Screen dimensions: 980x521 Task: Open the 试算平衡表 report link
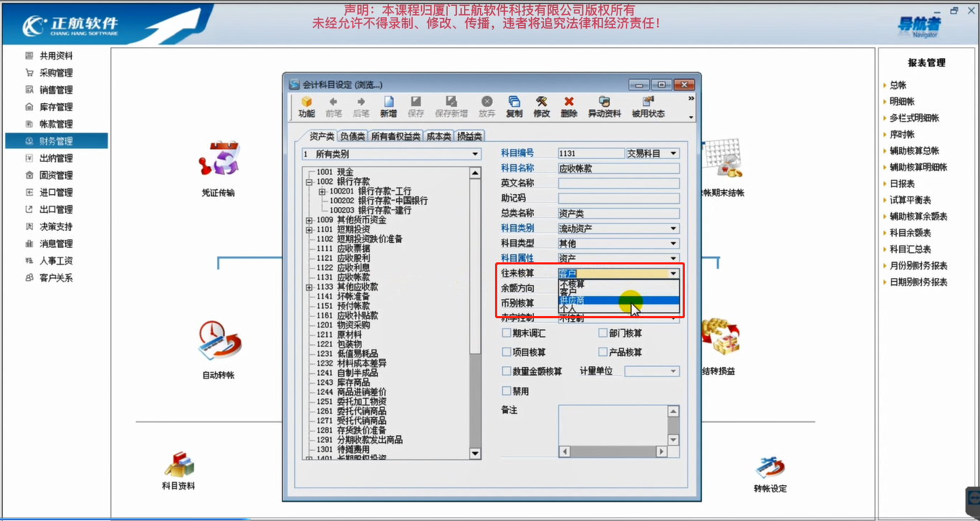click(x=911, y=200)
